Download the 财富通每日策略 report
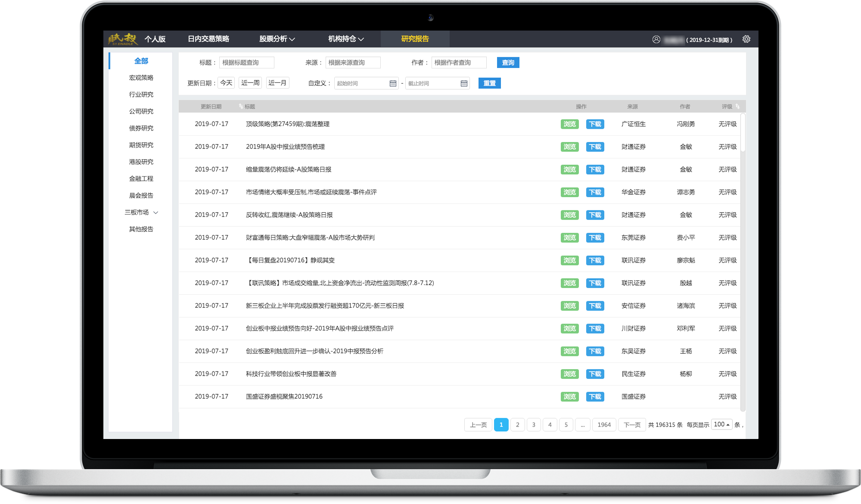 pyautogui.click(x=595, y=238)
